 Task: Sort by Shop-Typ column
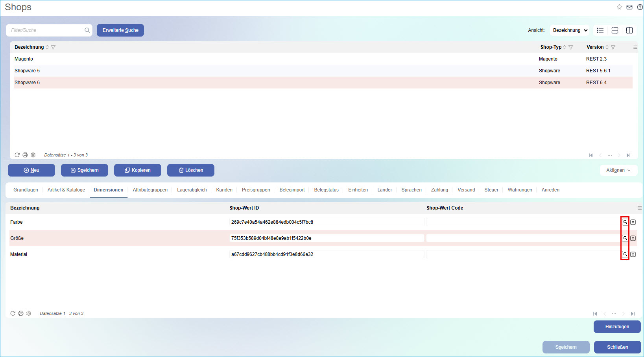tap(565, 47)
